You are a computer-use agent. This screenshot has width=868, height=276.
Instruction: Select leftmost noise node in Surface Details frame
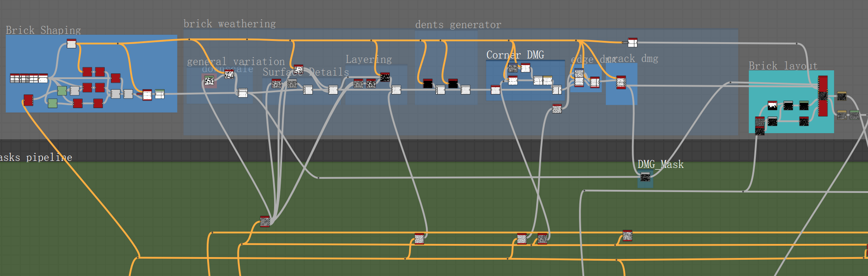click(x=276, y=84)
